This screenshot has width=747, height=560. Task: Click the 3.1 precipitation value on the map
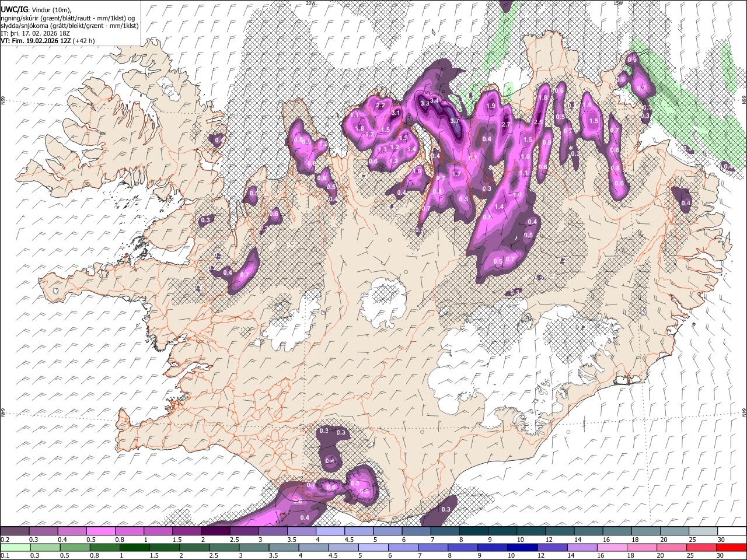(x=396, y=113)
